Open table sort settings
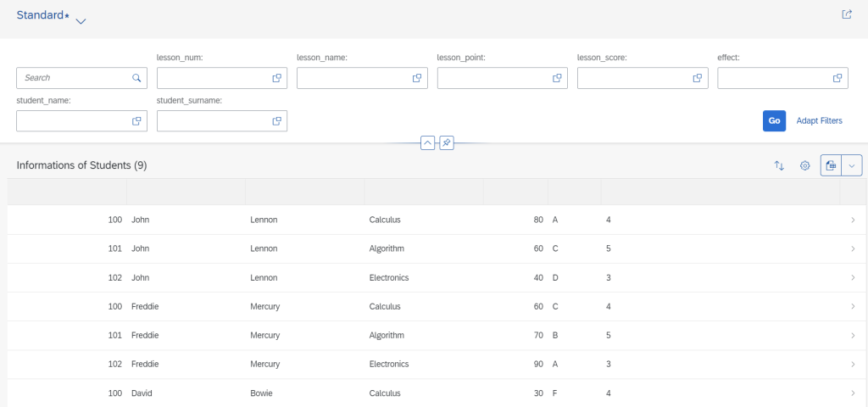Screen dimensions: 868x407 point(779,165)
